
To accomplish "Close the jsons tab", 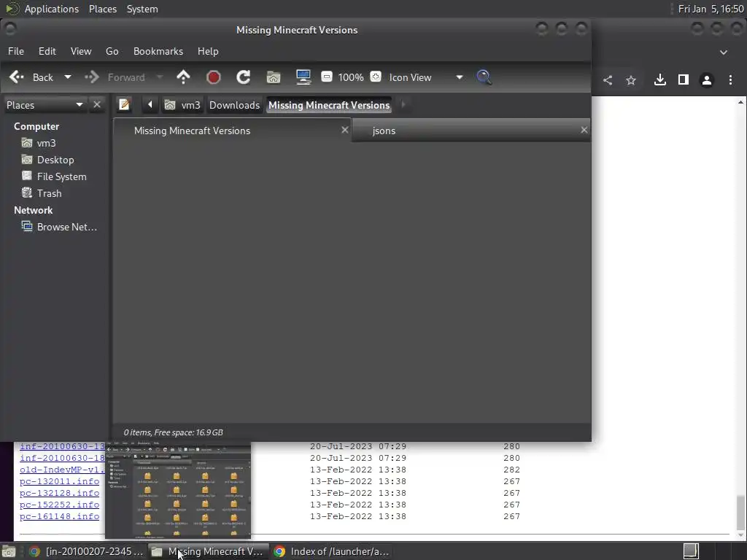I will coord(584,130).
